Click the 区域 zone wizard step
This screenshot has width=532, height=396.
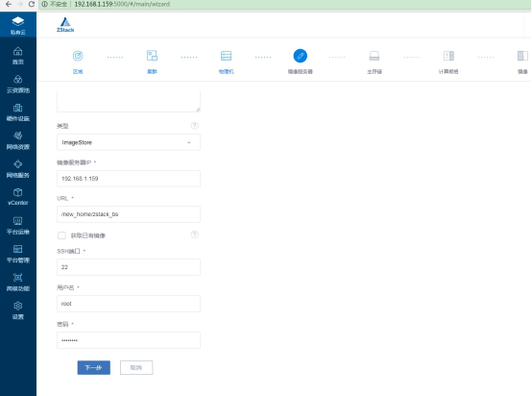coord(78,62)
